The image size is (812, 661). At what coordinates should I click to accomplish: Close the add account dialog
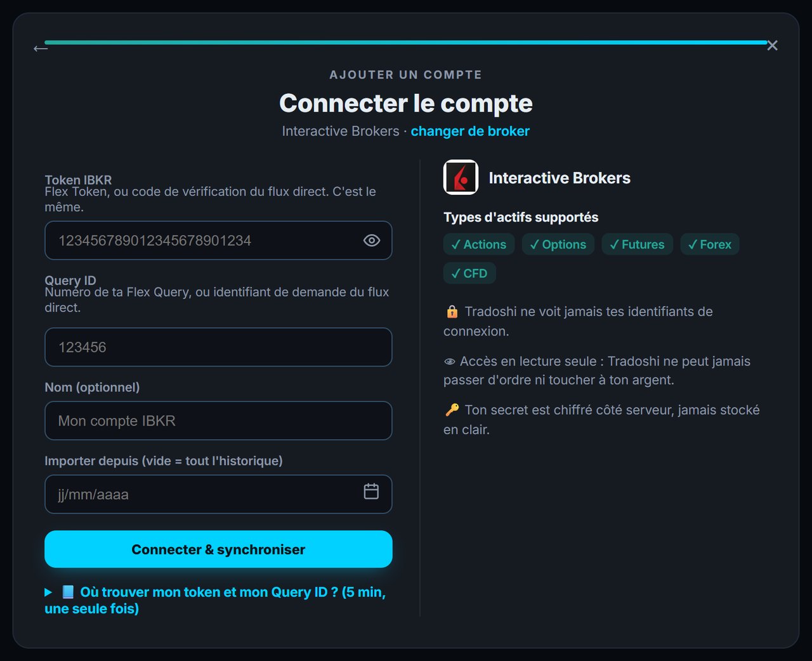tap(772, 46)
